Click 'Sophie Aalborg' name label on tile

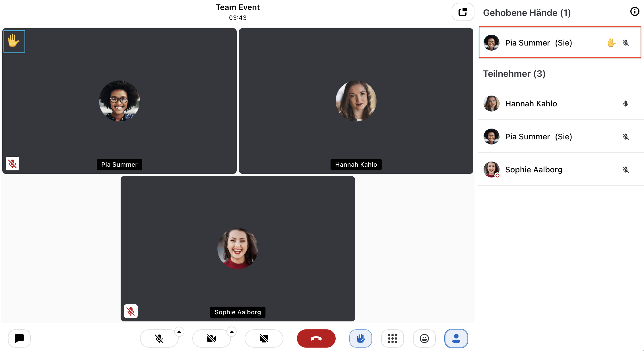[238, 312]
